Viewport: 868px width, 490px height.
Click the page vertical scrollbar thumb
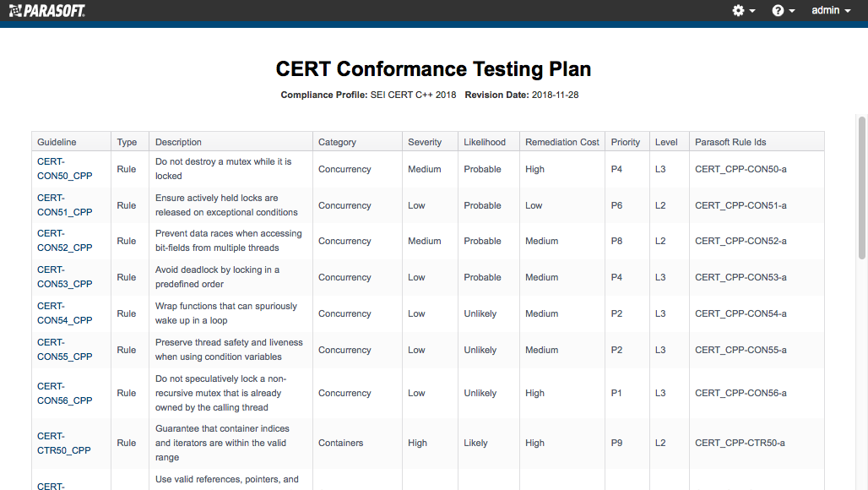pyautogui.click(x=862, y=188)
